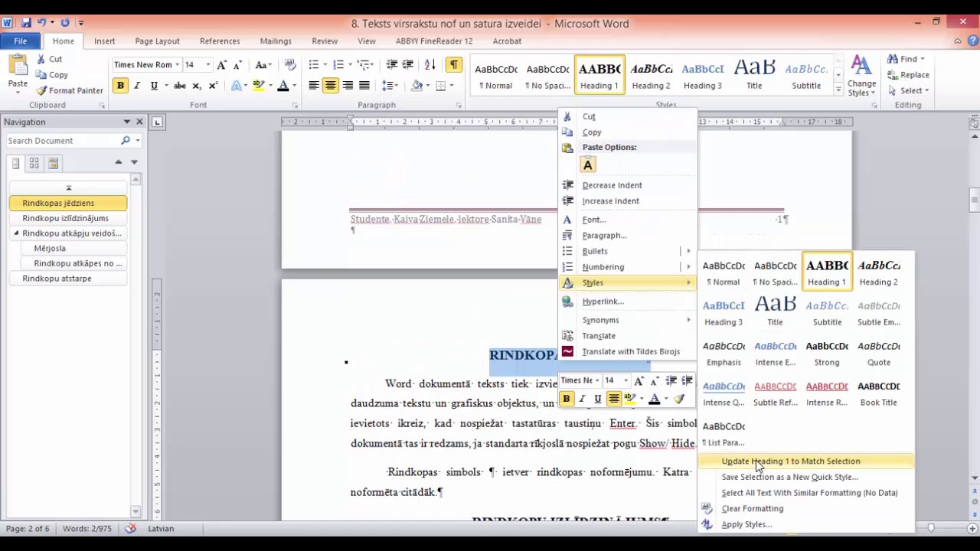This screenshot has width=980, height=551.
Task: Toggle Bold in the ribbon Font group
Action: click(x=120, y=86)
